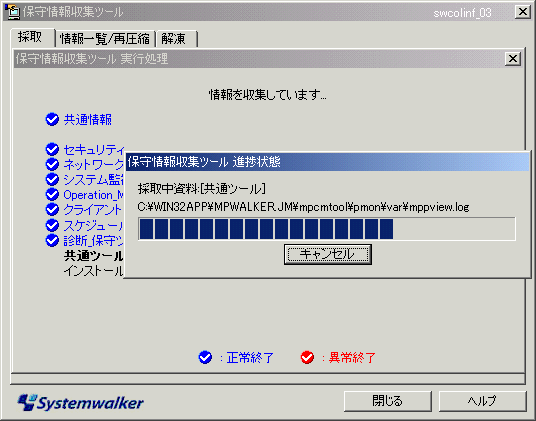The width and height of the screenshot is (536, 421).
Task: Click the クライアント item text
Action: click(93, 209)
